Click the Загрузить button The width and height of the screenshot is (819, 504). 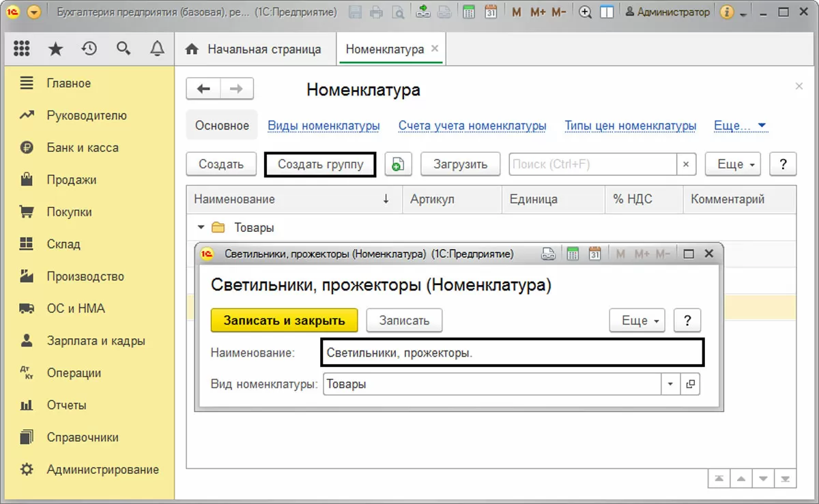click(x=461, y=164)
